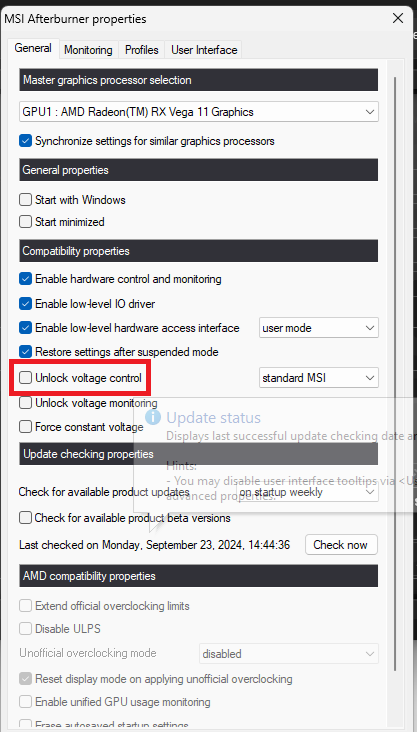Select the User Interface tab
The width and height of the screenshot is (417, 732).
coord(204,50)
